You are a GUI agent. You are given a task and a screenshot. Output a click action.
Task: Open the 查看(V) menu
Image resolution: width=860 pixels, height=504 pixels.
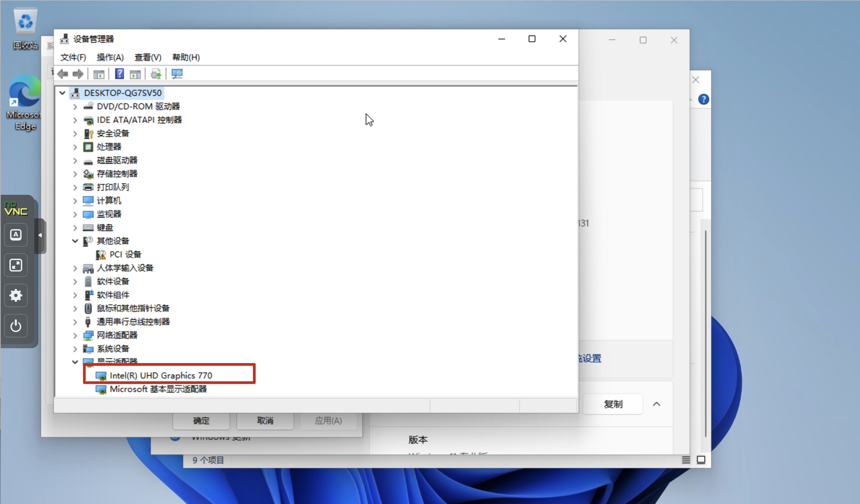click(x=148, y=57)
